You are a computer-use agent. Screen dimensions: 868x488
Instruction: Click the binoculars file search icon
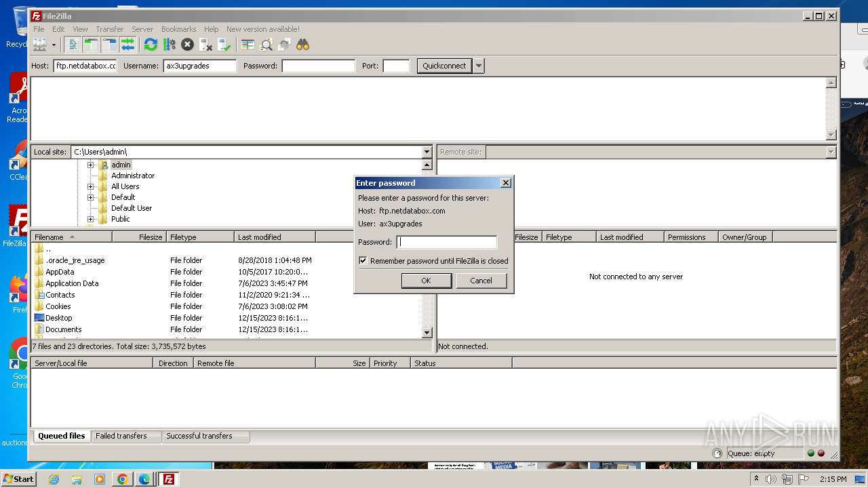(x=302, y=45)
